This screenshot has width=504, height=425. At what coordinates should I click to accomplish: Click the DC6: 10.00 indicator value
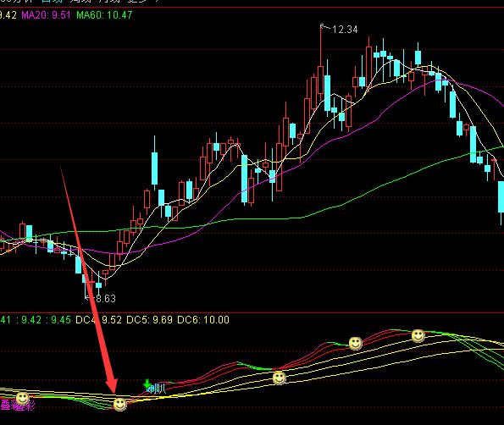pos(203,320)
